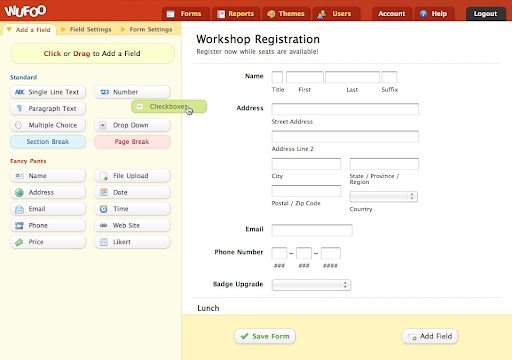
Task: Open the Country dropdown
Action: pos(383,197)
